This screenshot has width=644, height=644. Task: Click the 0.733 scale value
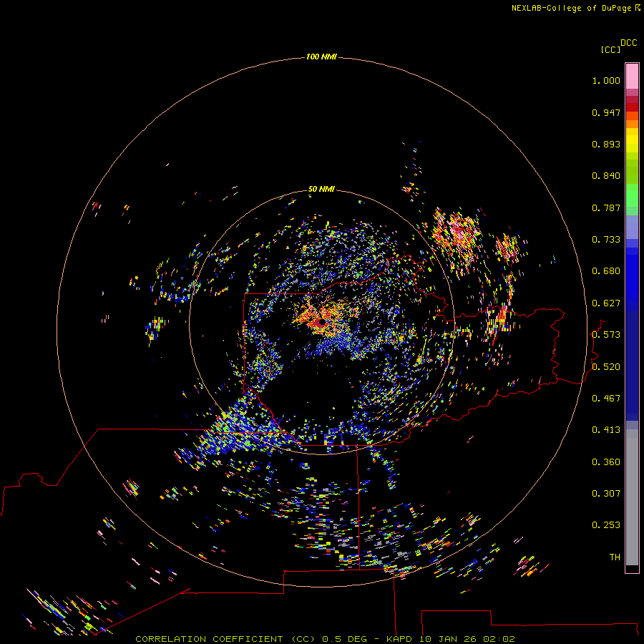pyautogui.click(x=606, y=240)
